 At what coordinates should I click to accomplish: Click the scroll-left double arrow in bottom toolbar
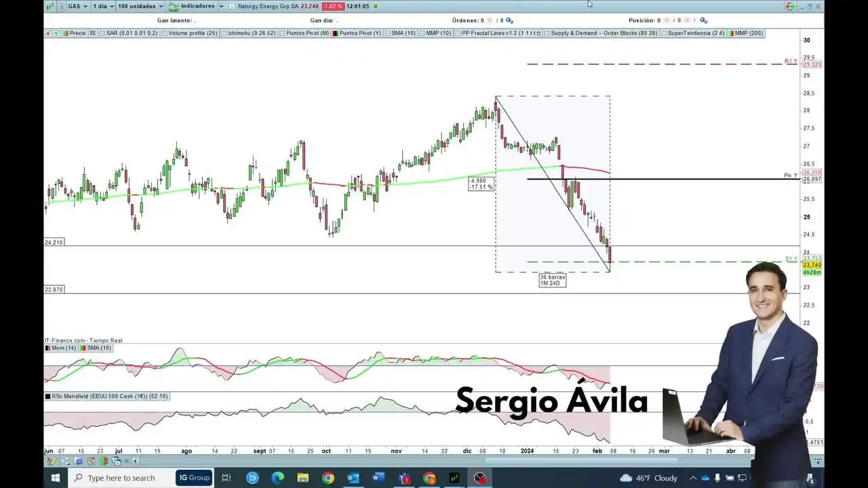(126, 461)
